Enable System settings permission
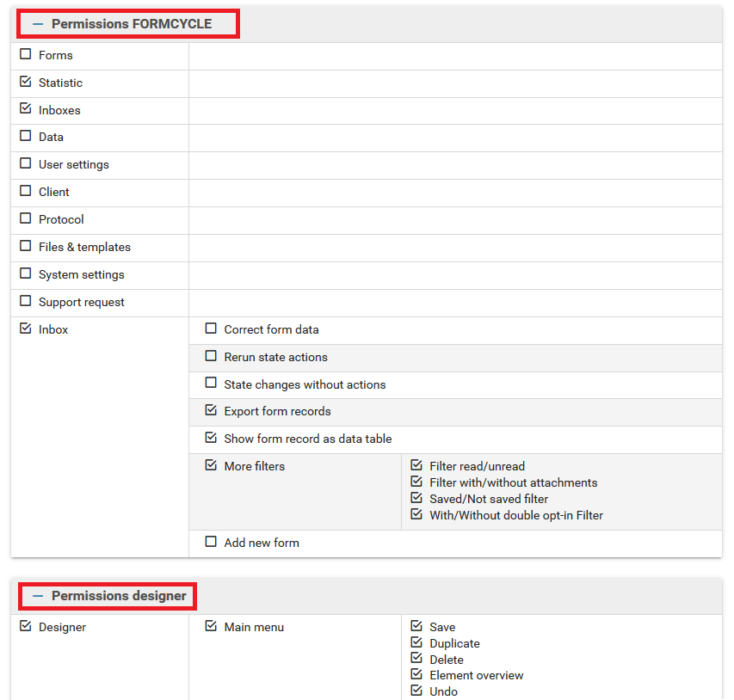This screenshot has height=700, width=734. pyautogui.click(x=26, y=274)
